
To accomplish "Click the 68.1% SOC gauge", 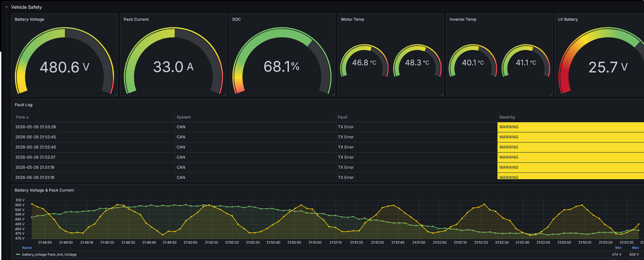I will [282, 60].
